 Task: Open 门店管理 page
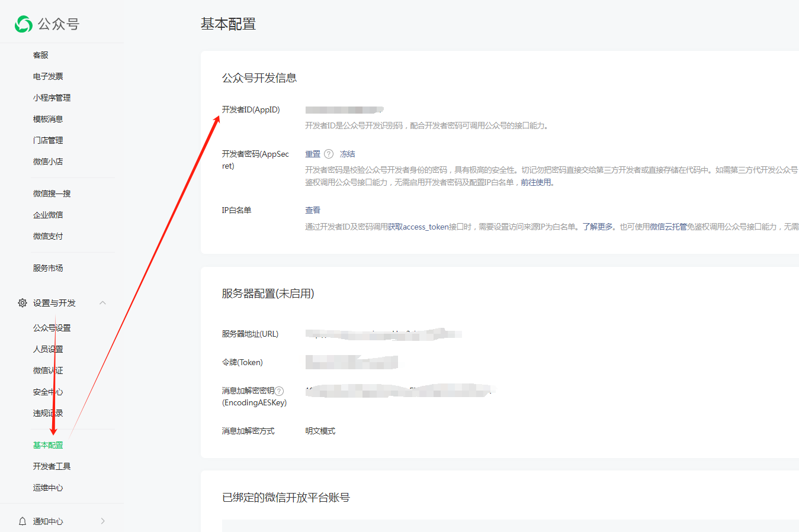48,140
